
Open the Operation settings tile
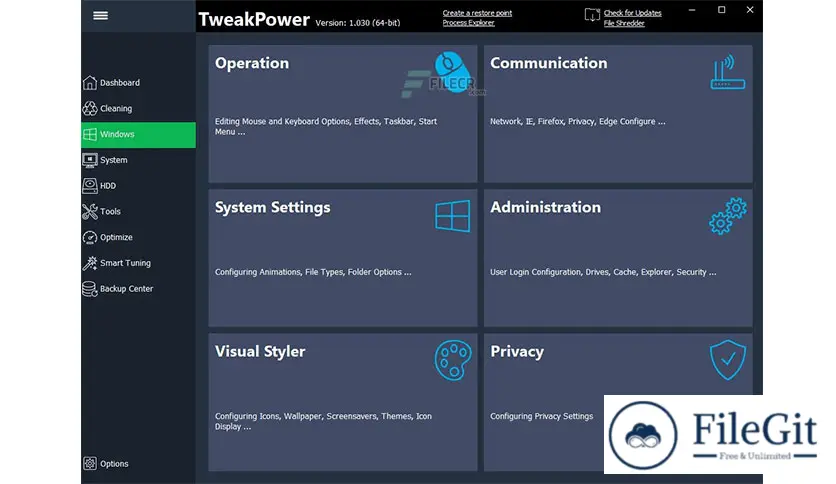(x=342, y=112)
